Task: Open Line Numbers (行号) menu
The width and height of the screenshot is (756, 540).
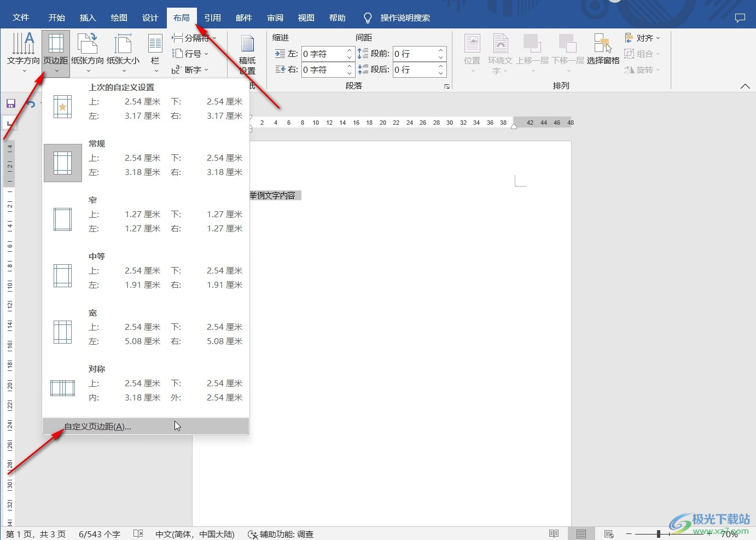Action: (190, 54)
